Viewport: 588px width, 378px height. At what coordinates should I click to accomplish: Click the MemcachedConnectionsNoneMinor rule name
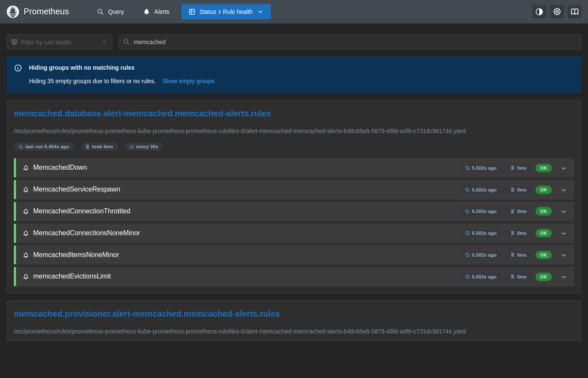pyautogui.click(x=87, y=233)
